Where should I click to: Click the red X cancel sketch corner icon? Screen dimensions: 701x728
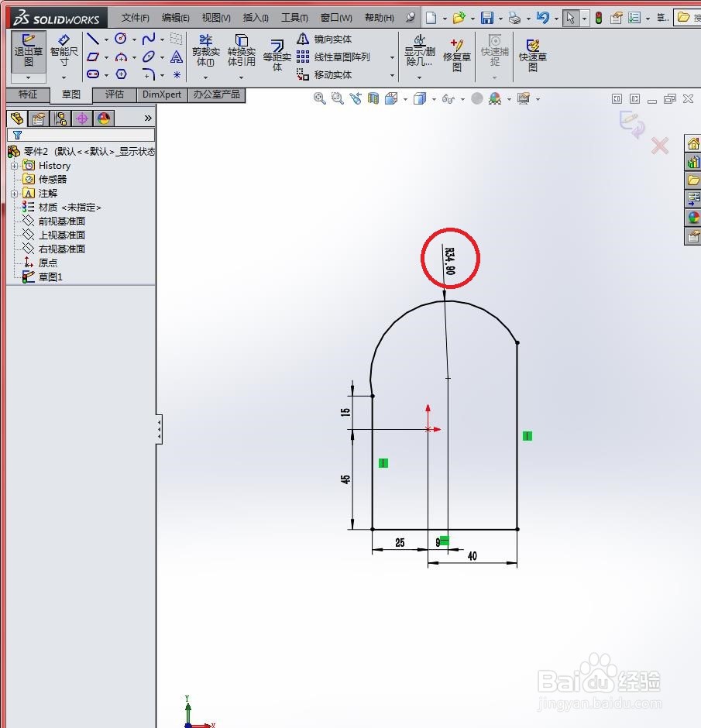[660, 146]
